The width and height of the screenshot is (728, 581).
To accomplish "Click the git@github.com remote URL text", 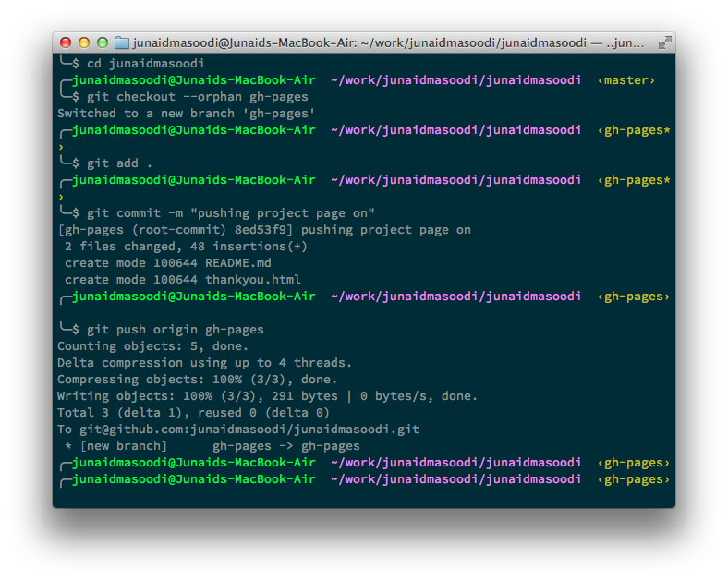I will point(249,430).
